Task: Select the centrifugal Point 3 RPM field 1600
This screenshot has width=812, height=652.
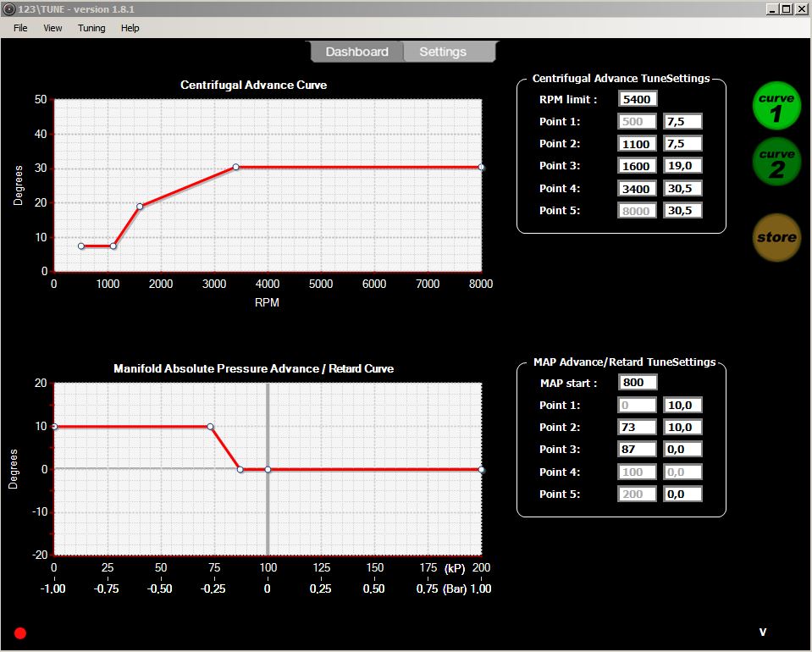Action: 637,166
